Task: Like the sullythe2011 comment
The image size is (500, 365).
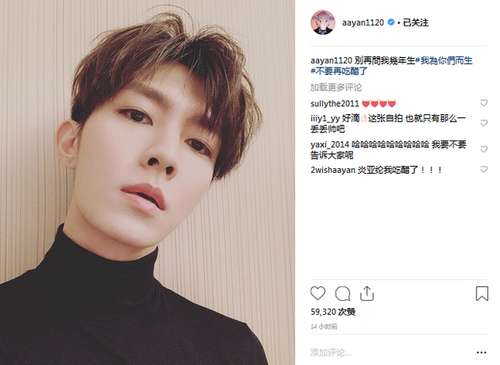Action: pyautogui.click(x=484, y=103)
